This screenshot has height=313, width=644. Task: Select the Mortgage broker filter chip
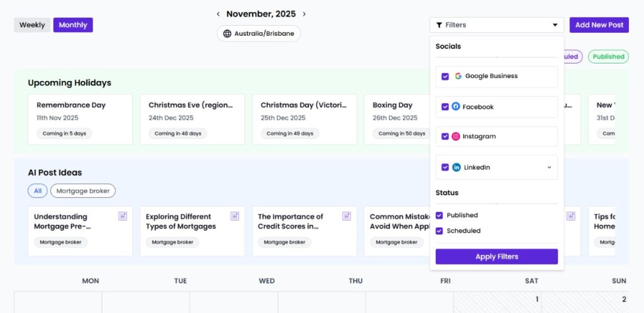point(83,190)
